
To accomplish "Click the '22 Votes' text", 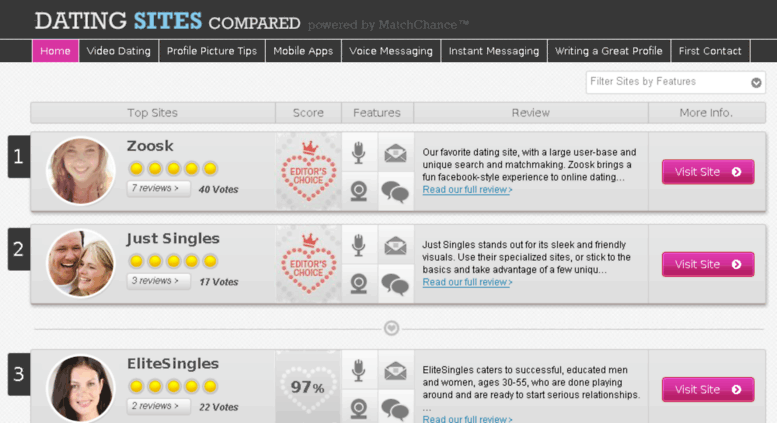I will 219,408.
